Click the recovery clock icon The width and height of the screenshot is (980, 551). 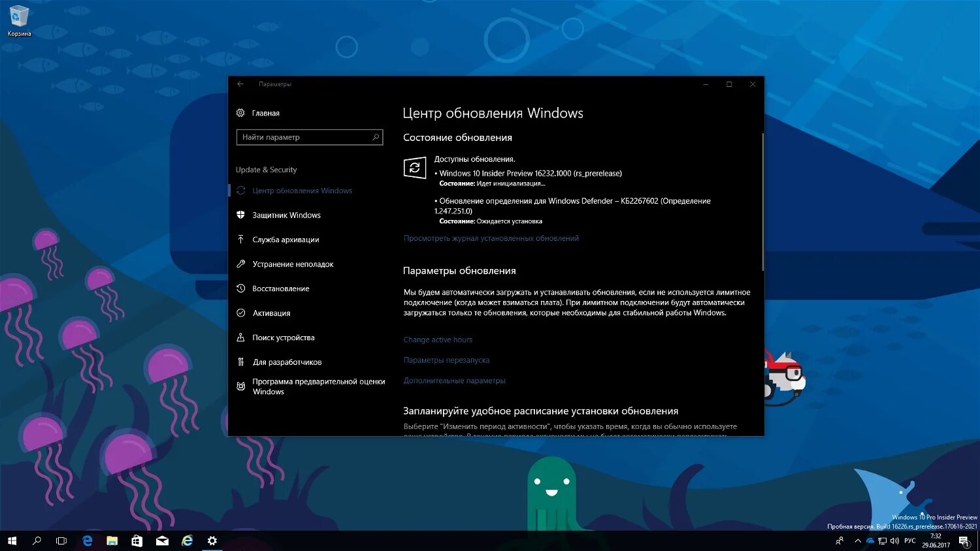pos(240,289)
